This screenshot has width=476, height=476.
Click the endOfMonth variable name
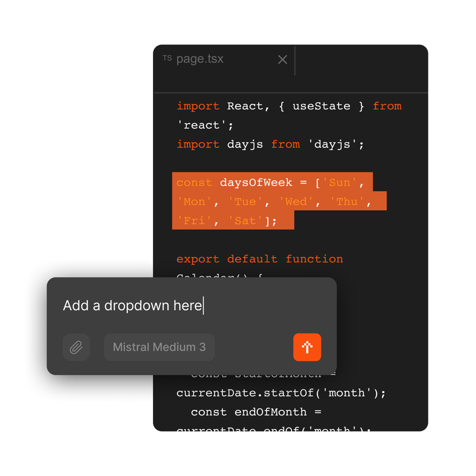coord(270,412)
